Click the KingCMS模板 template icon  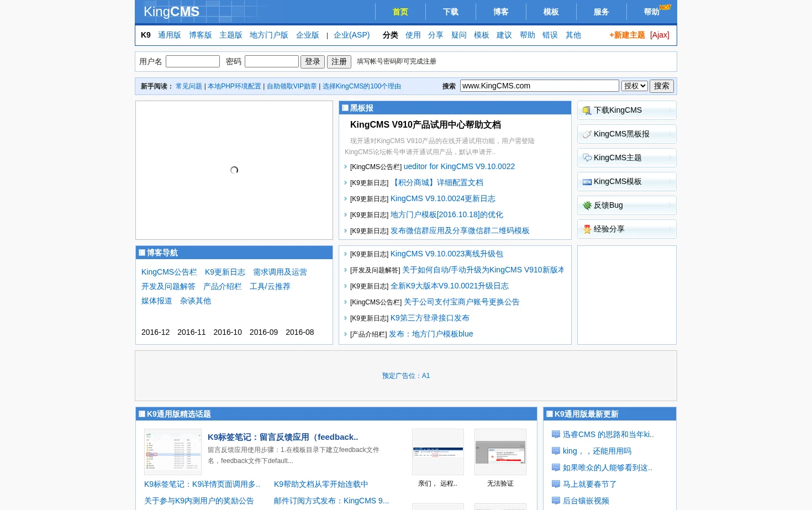click(x=587, y=182)
